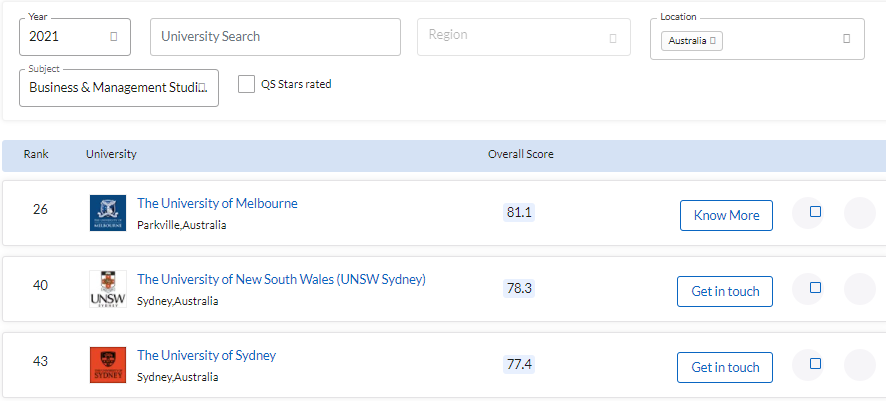The width and height of the screenshot is (886, 401).
Task: Click the grey circle icon in Melbourne row
Action: [860, 213]
